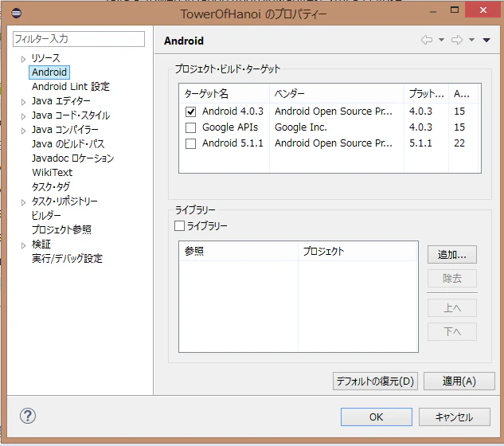Click the 5.1.1 platform cell

[420, 143]
